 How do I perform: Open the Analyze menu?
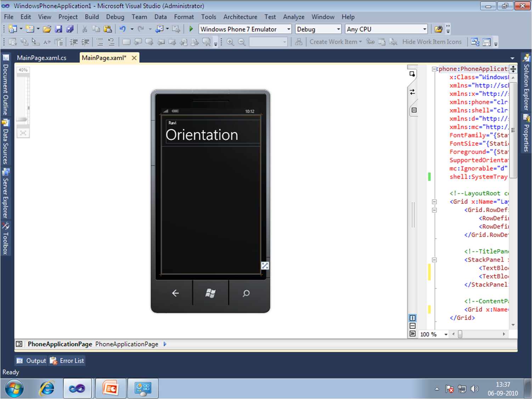click(x=294, y=17)
